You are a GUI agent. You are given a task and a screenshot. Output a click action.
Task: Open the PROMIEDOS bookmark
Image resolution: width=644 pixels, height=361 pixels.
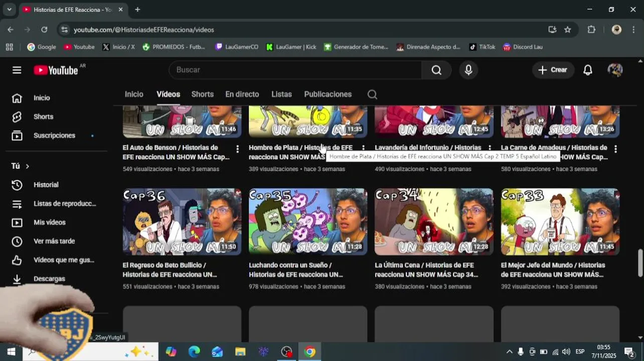tap(174, 47)
